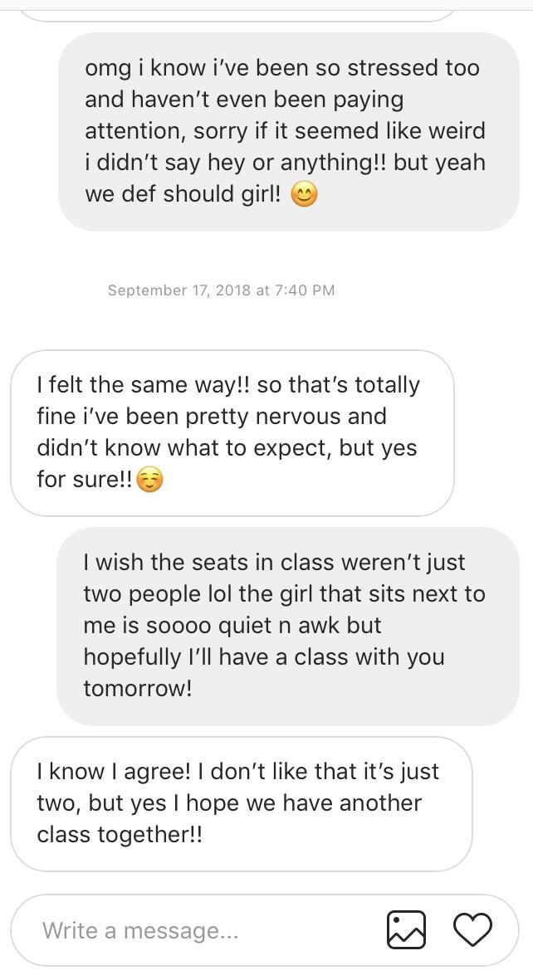
Task: Click 'we def should girl!' text line
Action: (x=183, y=193)
